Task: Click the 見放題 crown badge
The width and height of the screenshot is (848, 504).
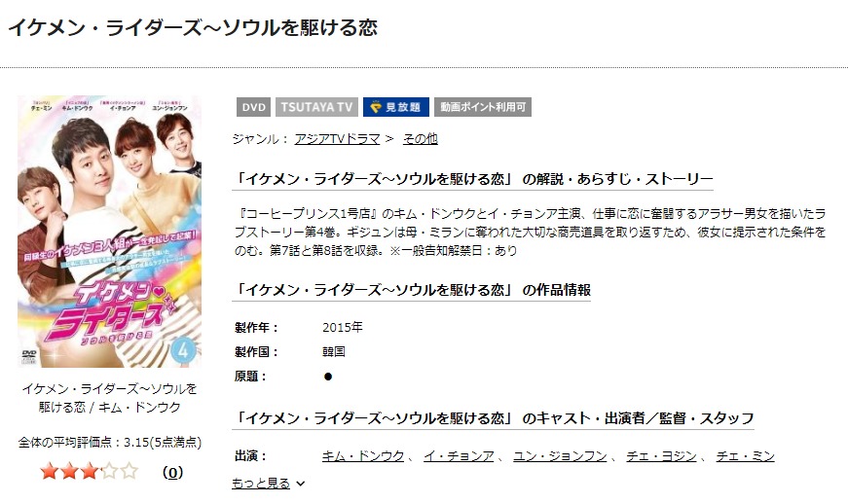Action: [x=396, y=107]
